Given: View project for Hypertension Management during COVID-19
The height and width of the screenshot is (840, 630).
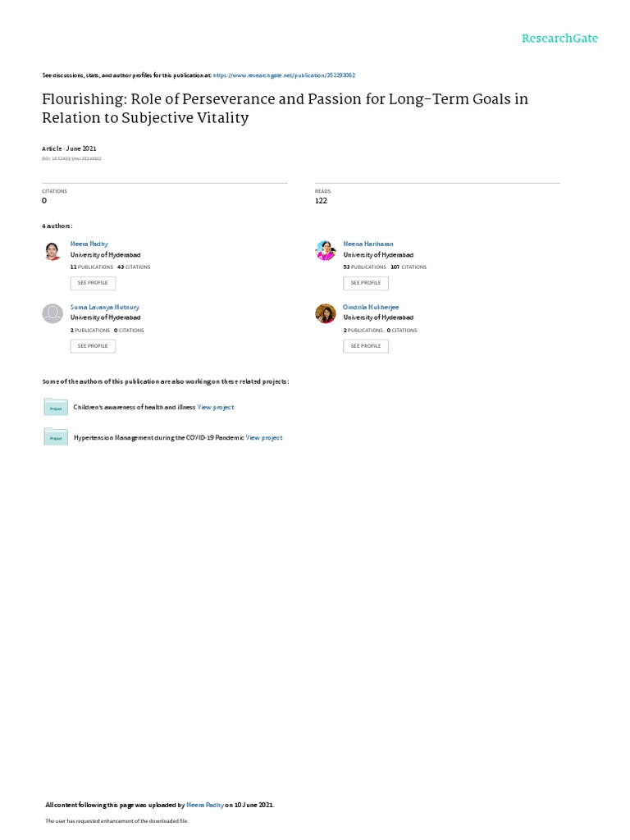Looking at the screenshot, I should (x=264, y=438).
